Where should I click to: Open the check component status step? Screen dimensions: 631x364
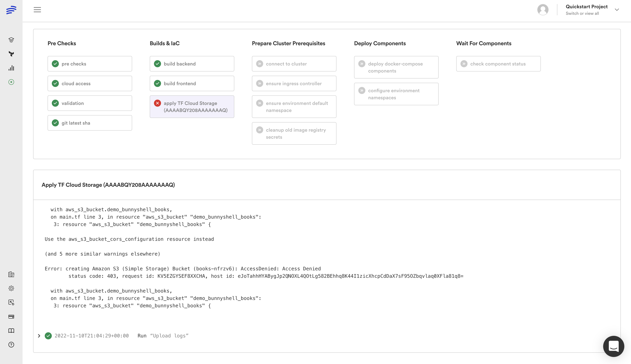click(x=498, y=64)
